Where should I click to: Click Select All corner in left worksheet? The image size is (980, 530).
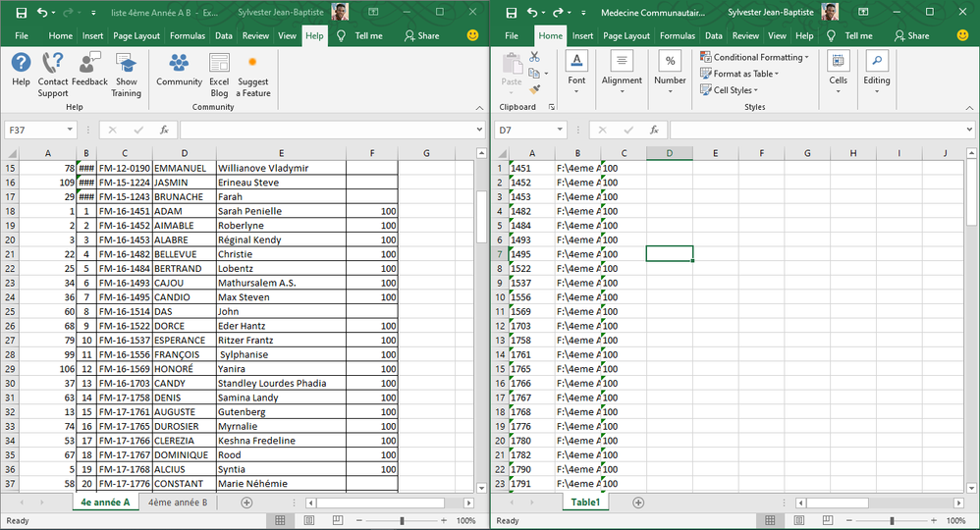coord(11,153)
